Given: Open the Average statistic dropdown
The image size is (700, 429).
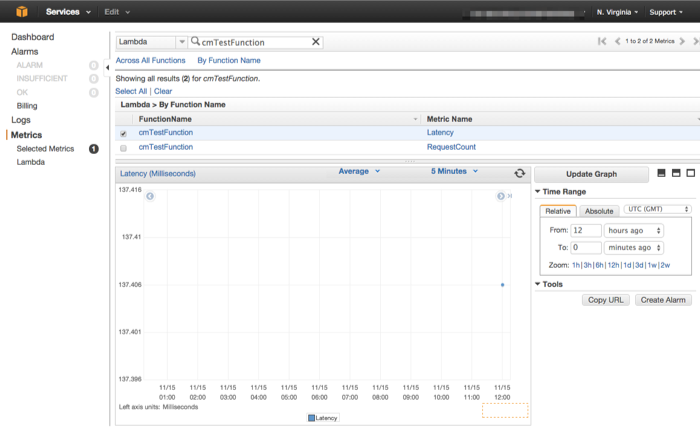Looking at the screenshot, I should (359, 171).
